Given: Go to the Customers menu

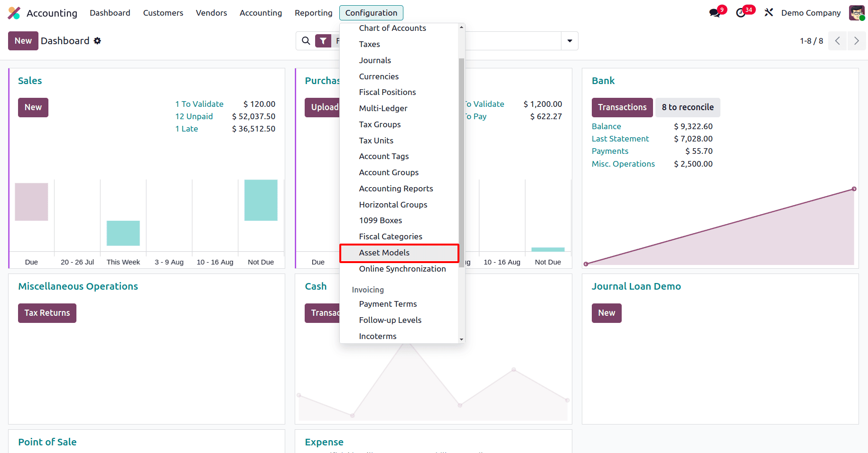Looking at the screenshot, I should click(x=163, y=13).
